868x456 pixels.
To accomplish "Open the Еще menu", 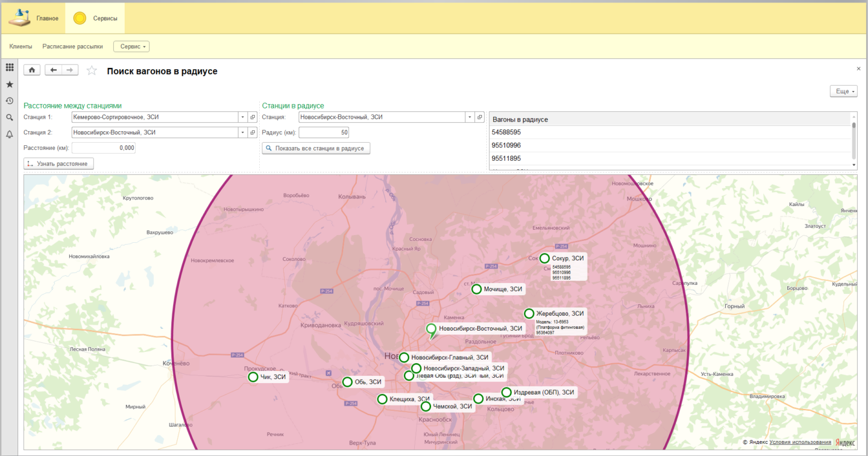I will pos(843,91).
